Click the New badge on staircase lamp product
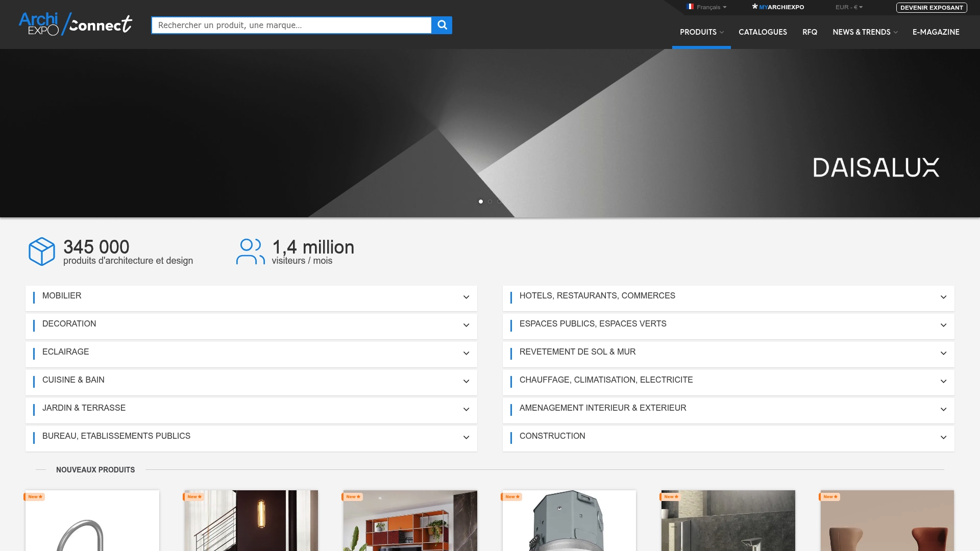Image resolution: width=980 pixels, height=551 pixels. 194,496
